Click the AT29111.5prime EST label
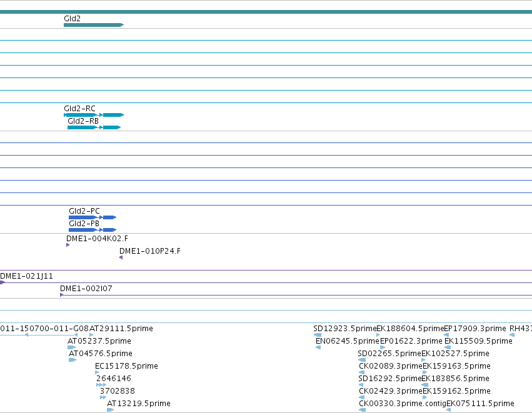This screenshot has width=532, height=413. (121, 328)
